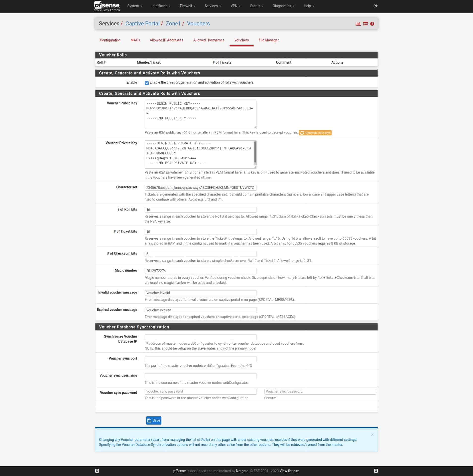Switch to the File Manager tab
Image resolution: width=473 pixels, height=476 pixels.
coord(268,40)
